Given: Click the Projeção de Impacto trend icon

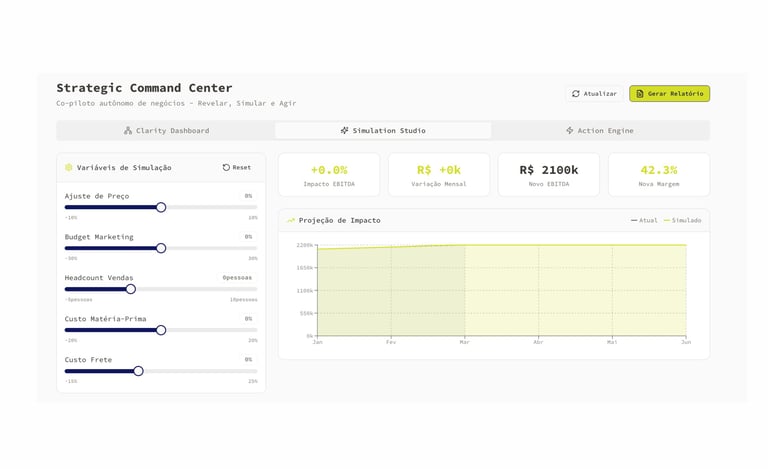Looking at the screenshot, I should pyautogui.click(x=290, y=220).
